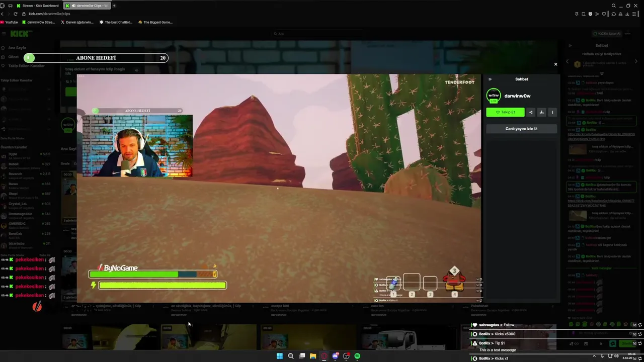Image resolution: width=644 pixels, height=362 pixels.
Task: Open The best ChatBot bookmark
Action: (116, 22)
